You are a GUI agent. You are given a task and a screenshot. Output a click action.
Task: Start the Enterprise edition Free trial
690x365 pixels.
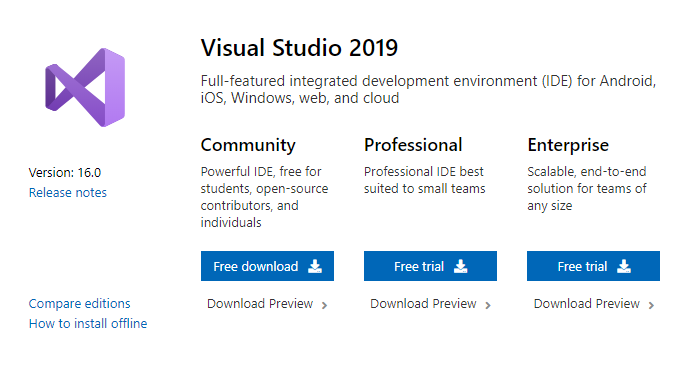[x=593, y=266]
